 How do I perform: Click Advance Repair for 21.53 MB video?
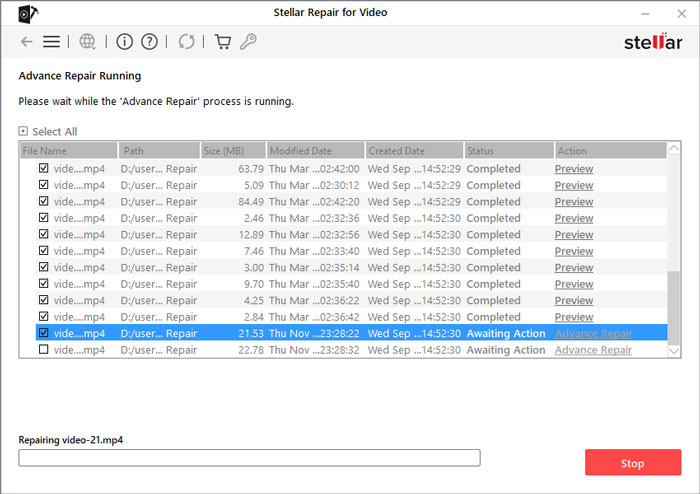point(593,333)
